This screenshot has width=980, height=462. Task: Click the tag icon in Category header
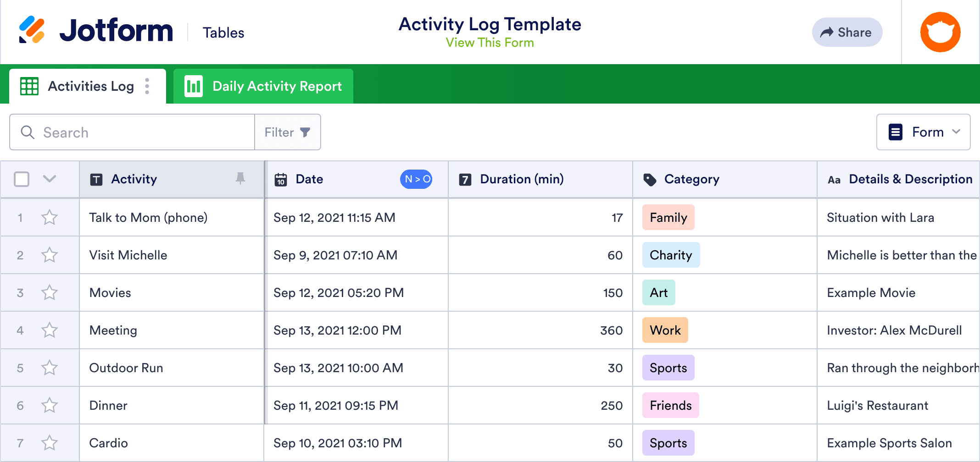[x=650, y=179]
